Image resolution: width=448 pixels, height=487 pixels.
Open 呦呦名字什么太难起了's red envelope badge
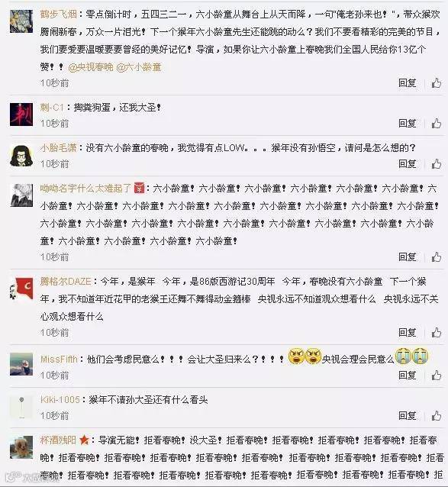[139, 188]
